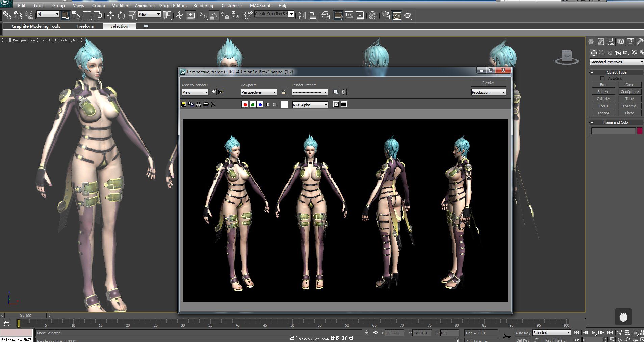Open Standard Primitives dropdown
The width and height of the screenshot is (644, 342).
coord(617,62)
